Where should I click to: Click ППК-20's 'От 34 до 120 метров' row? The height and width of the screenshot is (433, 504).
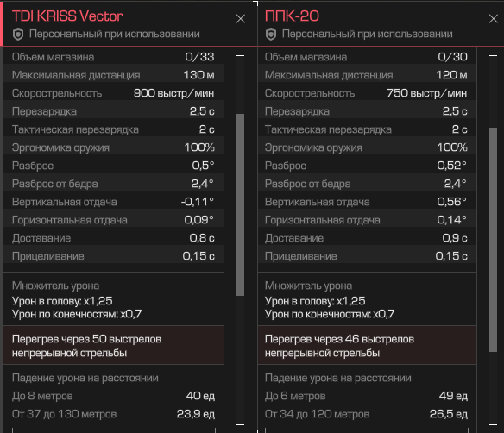coord(367,414)
